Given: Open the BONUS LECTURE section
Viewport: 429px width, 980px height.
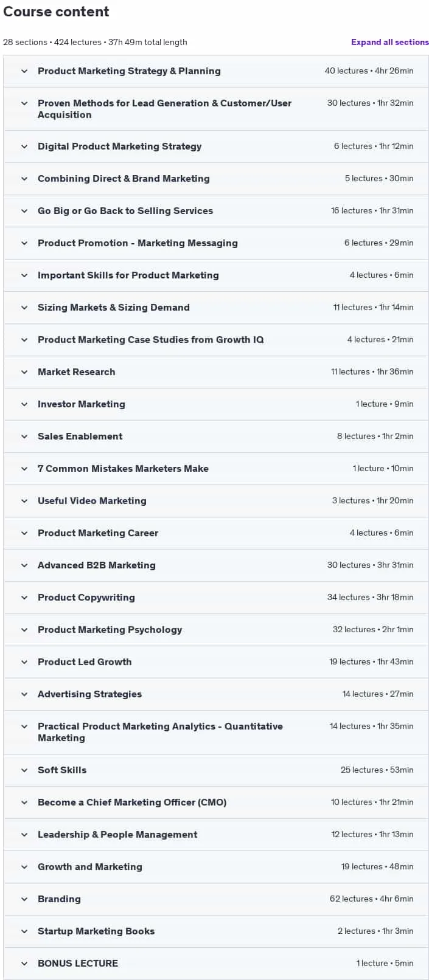Looking at the screenshot, I should click(x=216, y=964).
